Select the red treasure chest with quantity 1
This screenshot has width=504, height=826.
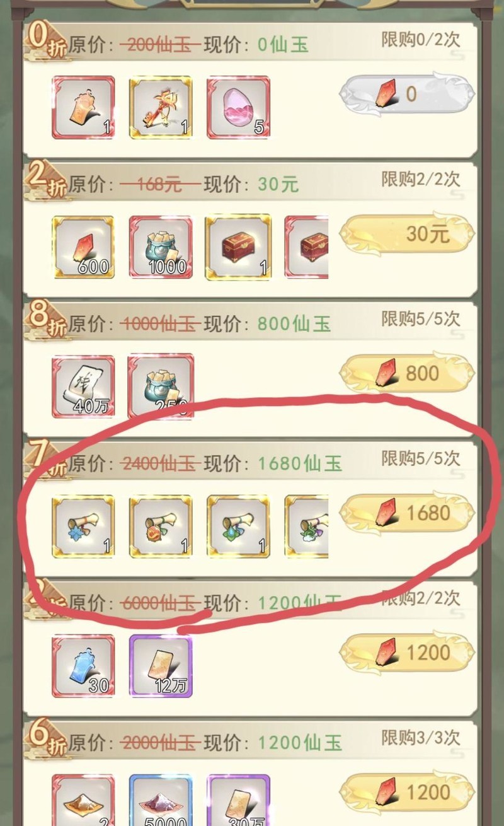pos(238,247)
